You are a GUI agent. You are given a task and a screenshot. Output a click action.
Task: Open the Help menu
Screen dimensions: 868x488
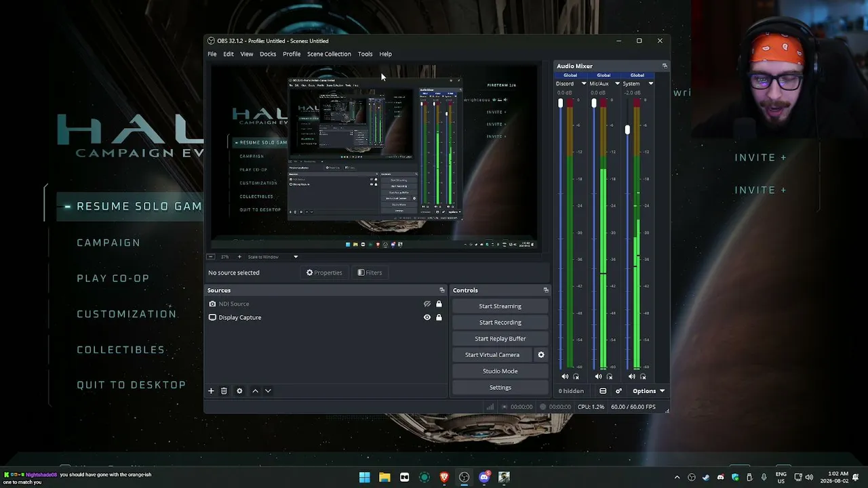click(x=385, y=54)
